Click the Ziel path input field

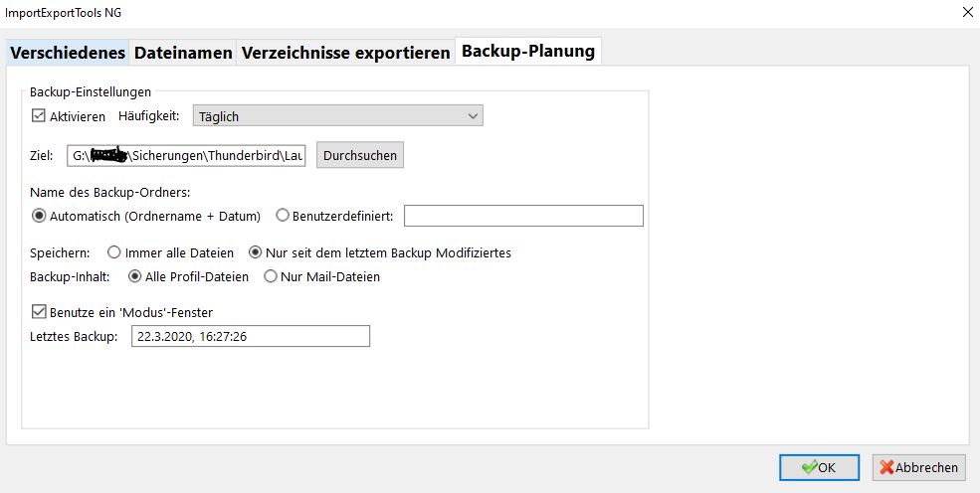[x=187, y=156]
